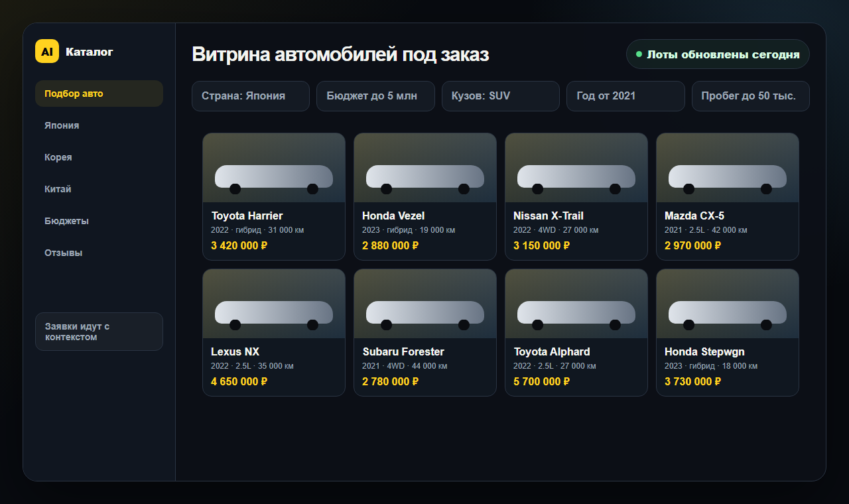Click the Honda Stepwgn title
The image size is (849, 504).
point(704,351)
